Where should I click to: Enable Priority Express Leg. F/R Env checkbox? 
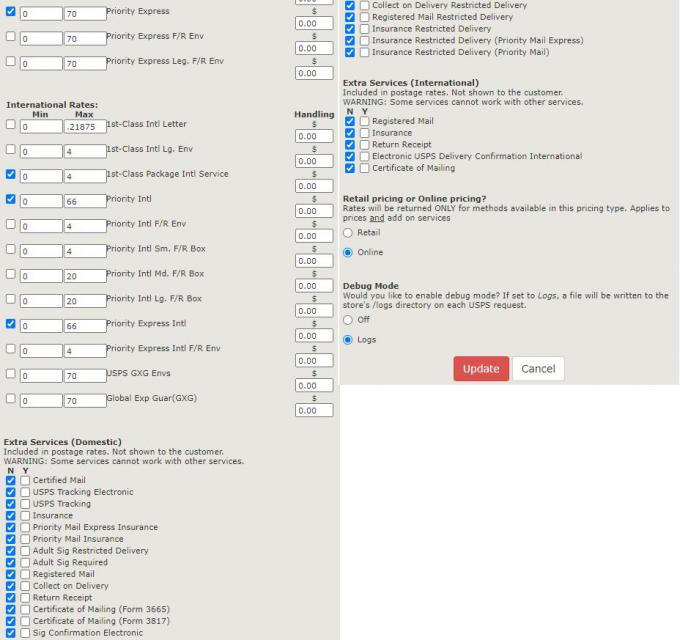click(x=11, y=61)
